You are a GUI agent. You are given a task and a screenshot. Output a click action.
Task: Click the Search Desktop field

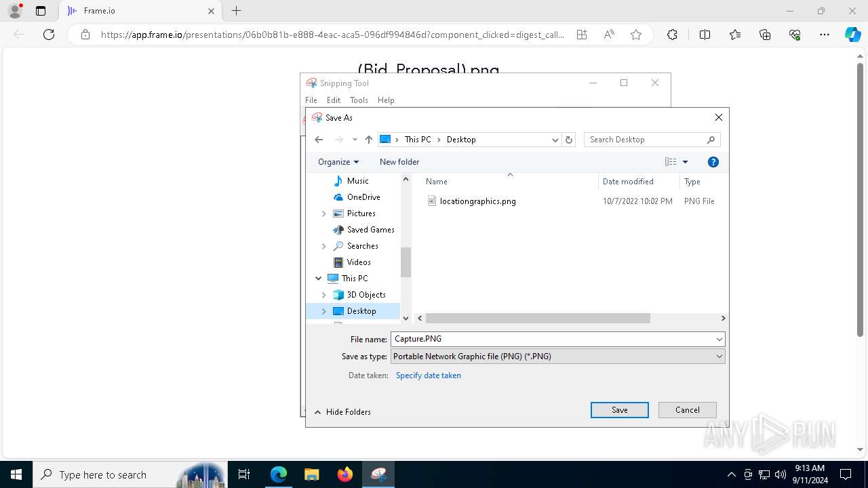pyautogui.click(x=652, y=140)
